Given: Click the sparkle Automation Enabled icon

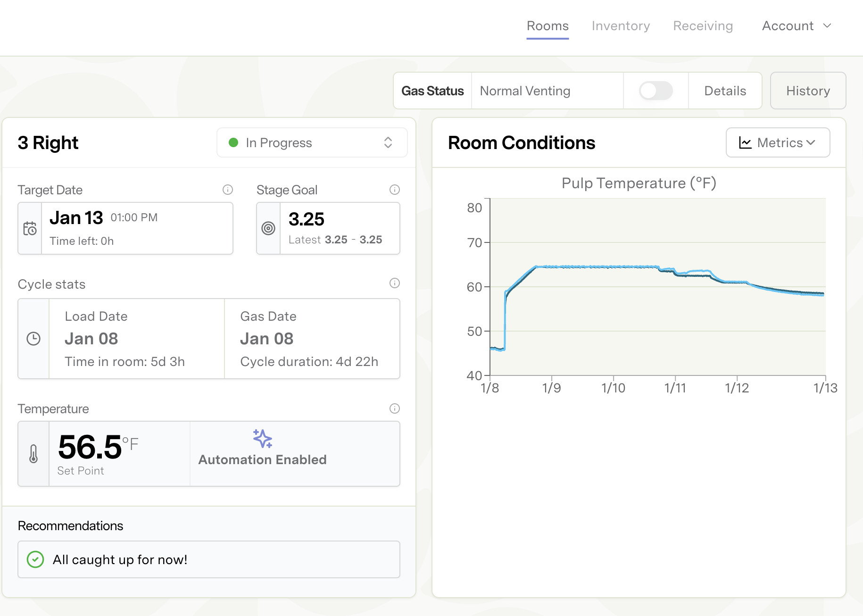Looking at the screenshot, I should point(263,439).
